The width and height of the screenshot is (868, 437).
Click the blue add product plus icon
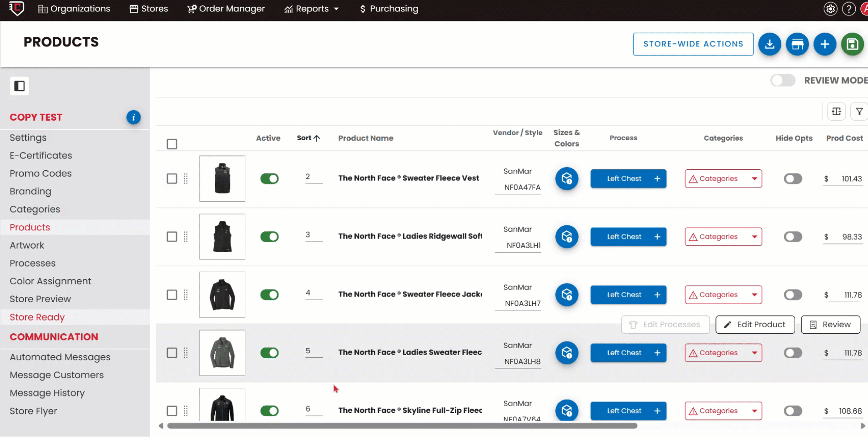tap(824, 44)
